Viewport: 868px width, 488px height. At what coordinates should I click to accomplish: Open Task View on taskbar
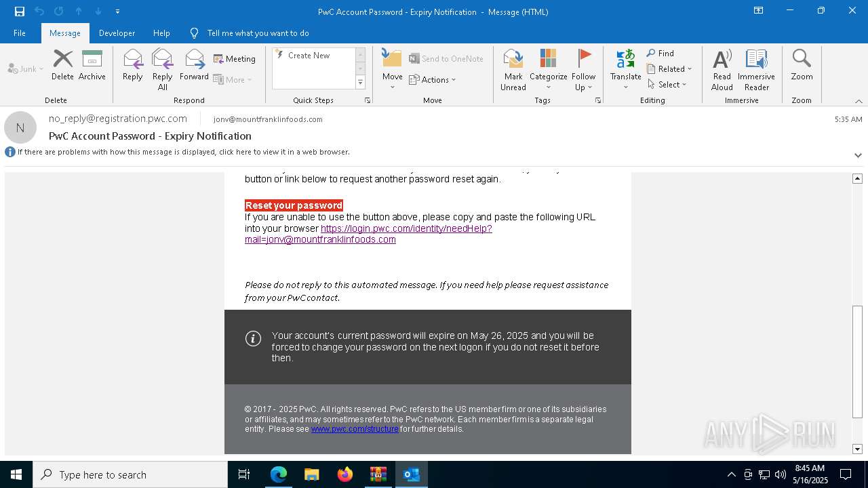point(244,474)
